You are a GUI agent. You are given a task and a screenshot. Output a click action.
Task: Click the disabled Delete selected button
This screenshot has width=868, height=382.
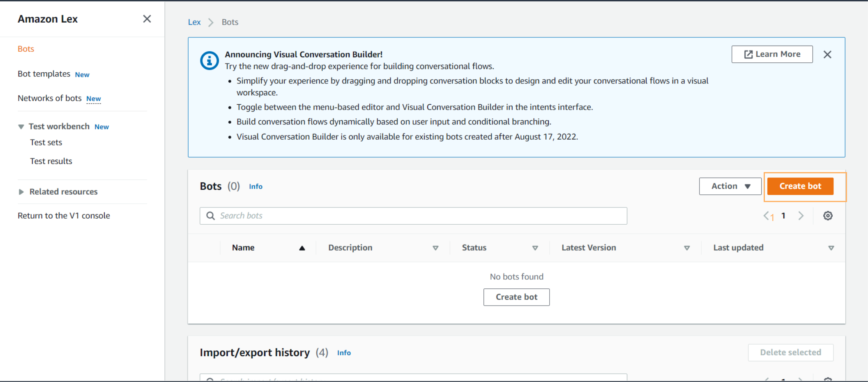790,352
